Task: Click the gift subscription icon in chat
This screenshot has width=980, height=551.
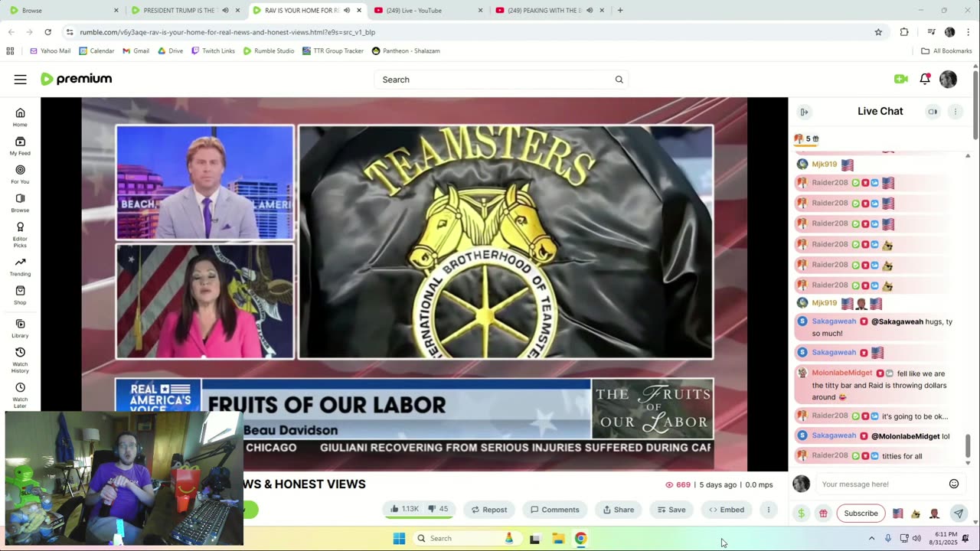Action: pyautogui.click(x=823, y=514)
